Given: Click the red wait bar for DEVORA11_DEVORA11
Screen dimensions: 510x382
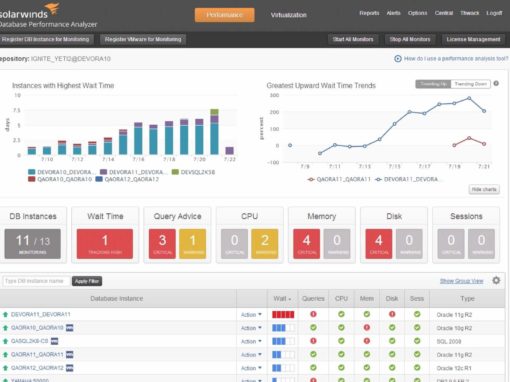Looking at the screenshot, I should click(283, 314).
